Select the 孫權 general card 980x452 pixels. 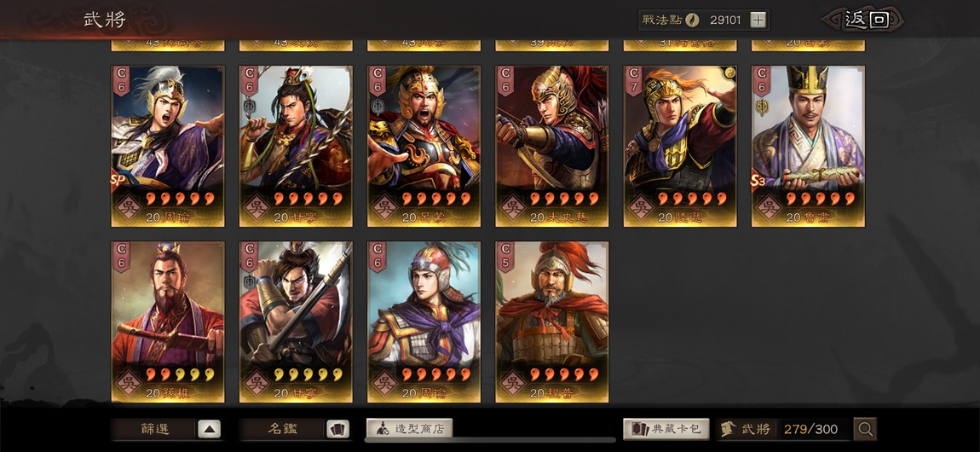168,322
